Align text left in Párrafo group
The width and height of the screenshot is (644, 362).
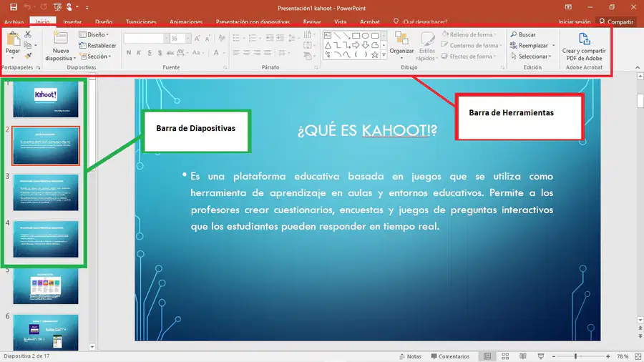(236, 52)
